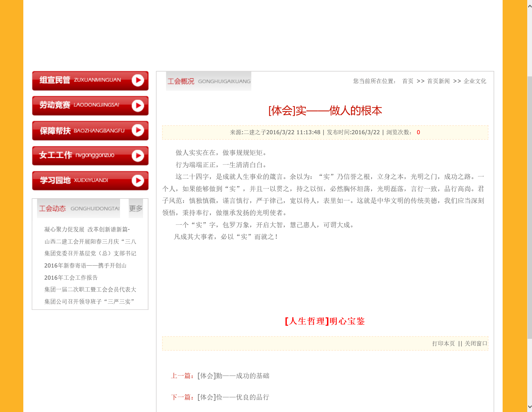Image resolution: width=532 pixels, height=412 pixels.
Task: Click the arrow icon on 女工工作 banner
Action: click(138, 156)
